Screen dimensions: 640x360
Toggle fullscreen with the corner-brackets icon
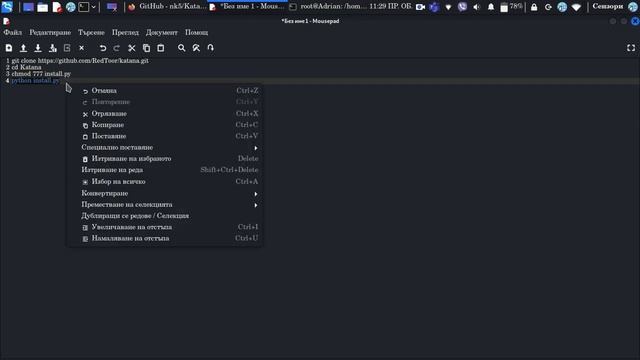(x=631, y=48)
